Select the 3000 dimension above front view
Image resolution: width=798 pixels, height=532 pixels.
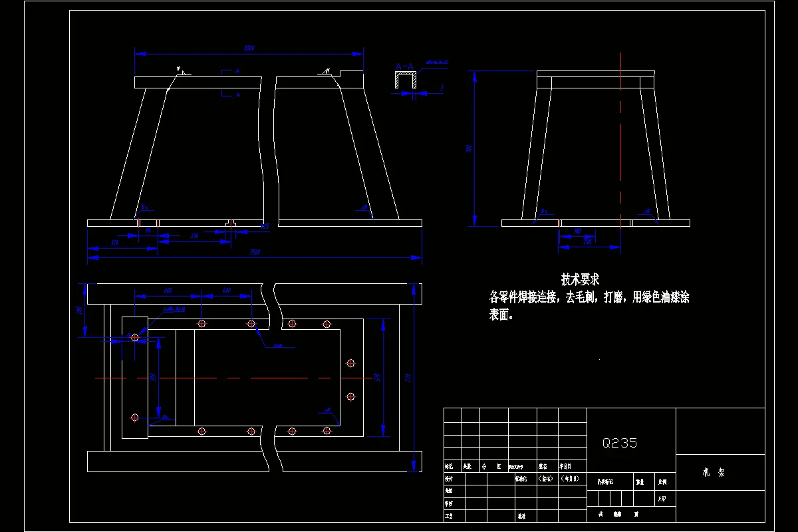pos(249,49)
